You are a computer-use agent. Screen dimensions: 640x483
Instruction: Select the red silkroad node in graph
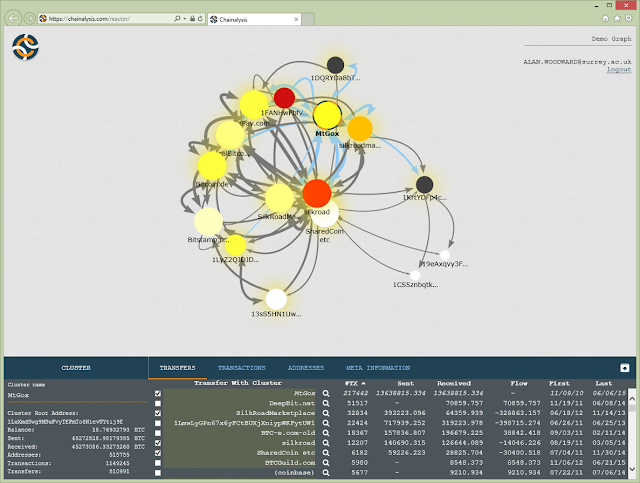point(317,193)
